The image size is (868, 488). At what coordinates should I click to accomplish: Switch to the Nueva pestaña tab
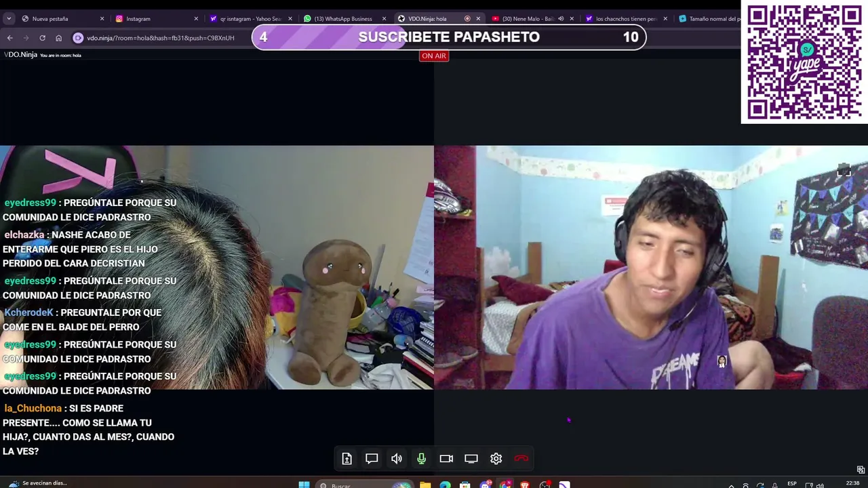coord(62,19)
